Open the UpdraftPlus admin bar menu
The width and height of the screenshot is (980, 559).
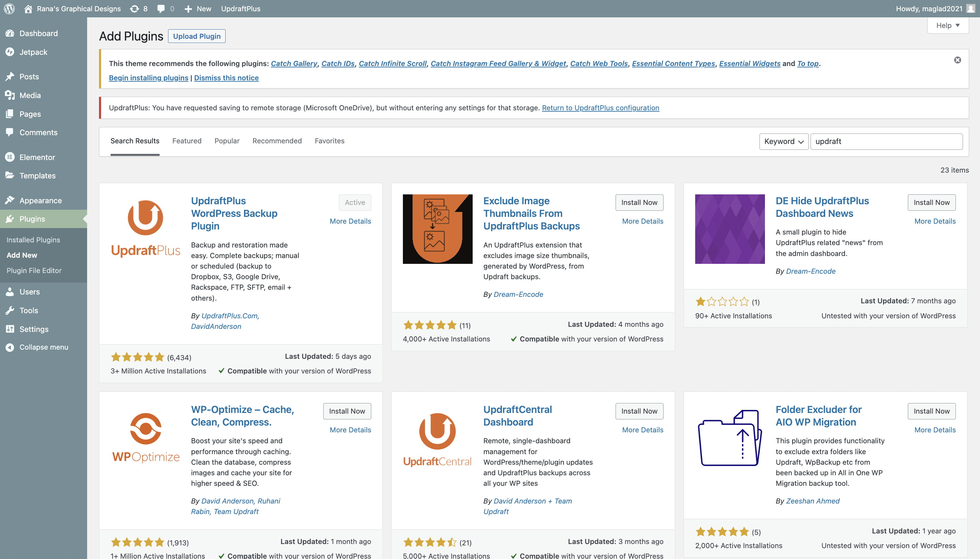(x=241, y=9)
